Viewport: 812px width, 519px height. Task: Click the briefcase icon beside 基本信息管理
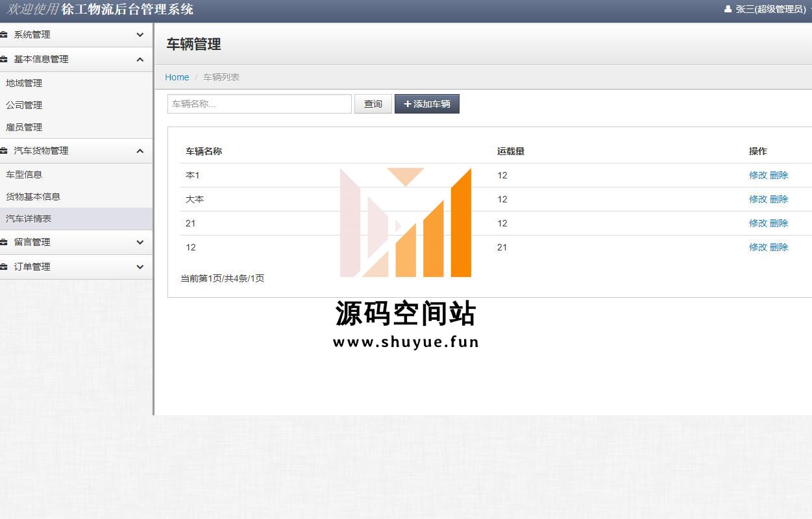click(x=3, y=59)
